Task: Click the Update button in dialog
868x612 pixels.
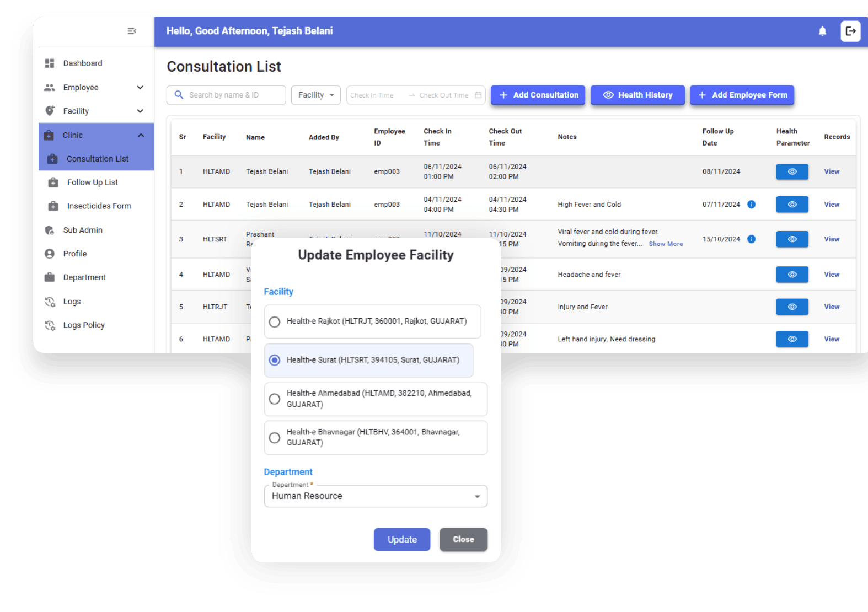Action: pyautogui.click(x=402, y=540)
